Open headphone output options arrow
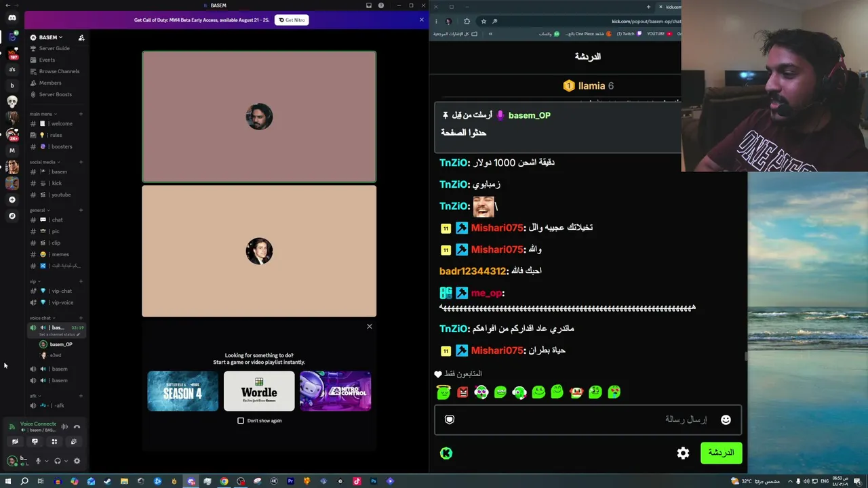 coord(65,461)
